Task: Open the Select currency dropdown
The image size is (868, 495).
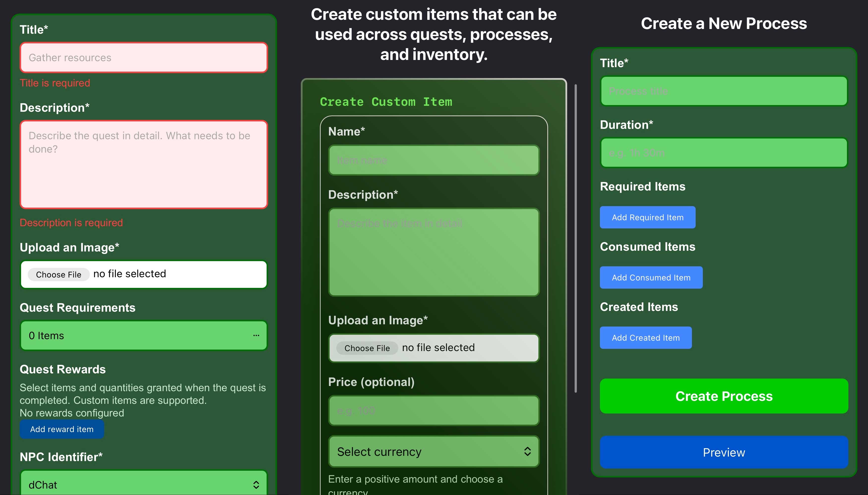Action: click(433, 451)
